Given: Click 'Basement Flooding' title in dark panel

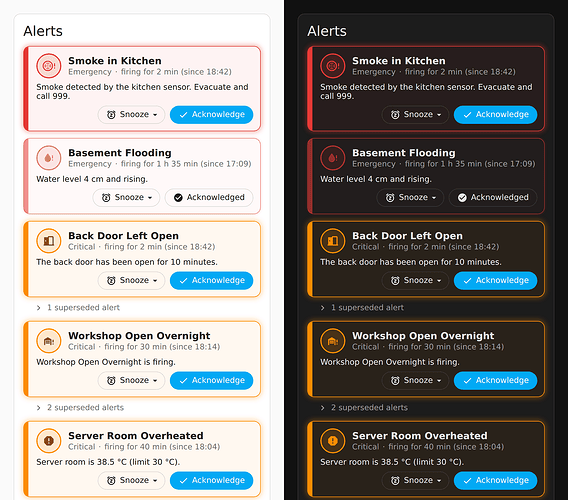Looking at the screenshot, I should [404, 153].
